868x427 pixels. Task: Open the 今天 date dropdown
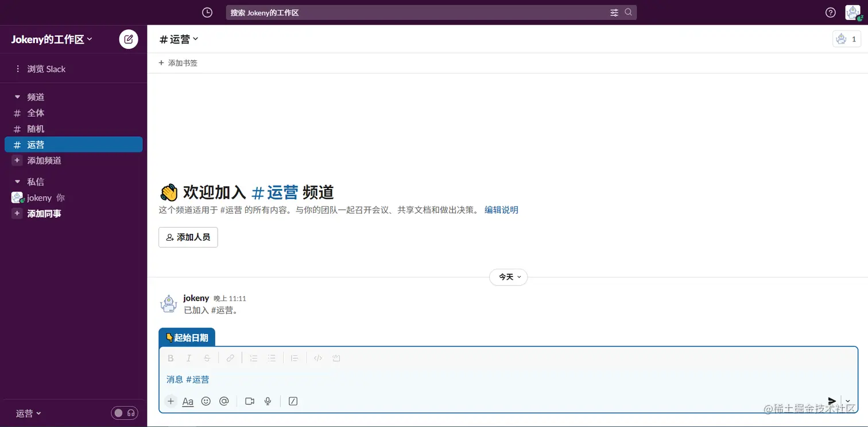click(x=509, y=277)
